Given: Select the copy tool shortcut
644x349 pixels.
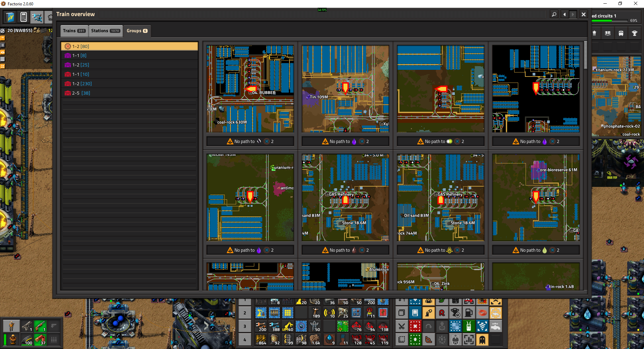Looking at the screenshot, I should click(x=401, y=313).
